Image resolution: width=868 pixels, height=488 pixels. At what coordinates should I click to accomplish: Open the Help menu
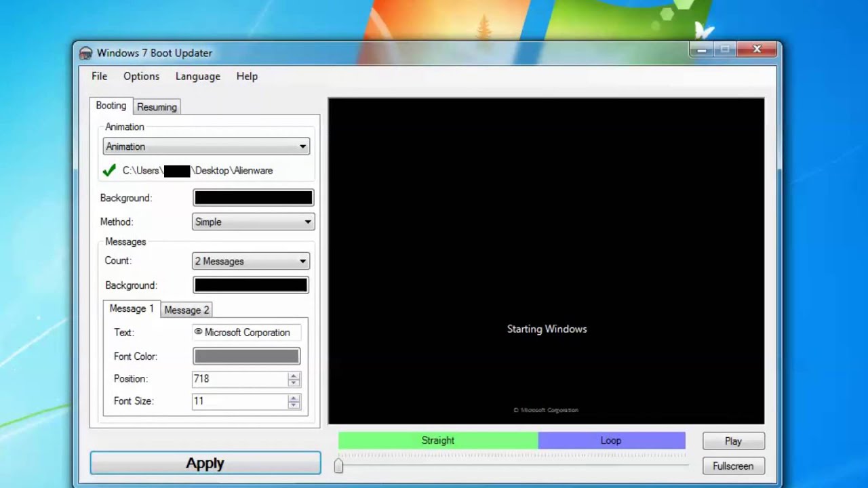pos(247,77)
